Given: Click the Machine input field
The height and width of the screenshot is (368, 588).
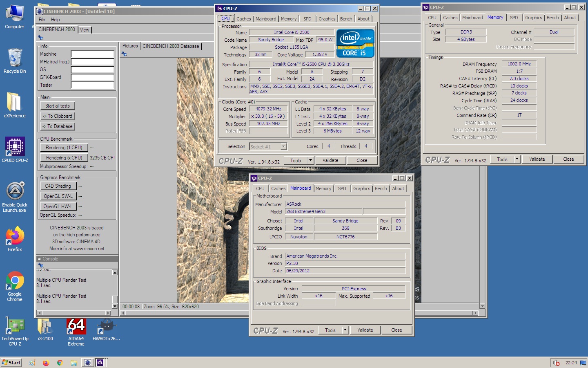Looking at the screenshot, I should [x=93, y=54].
